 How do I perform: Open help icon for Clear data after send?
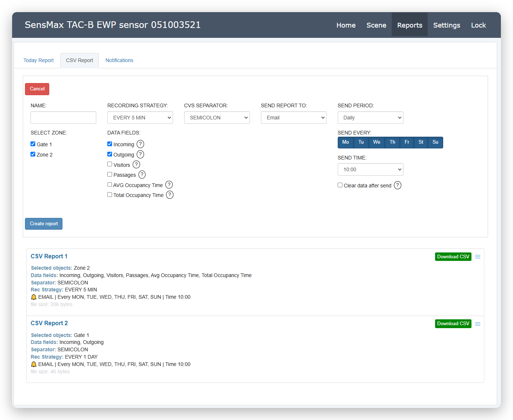coord(398,185)
